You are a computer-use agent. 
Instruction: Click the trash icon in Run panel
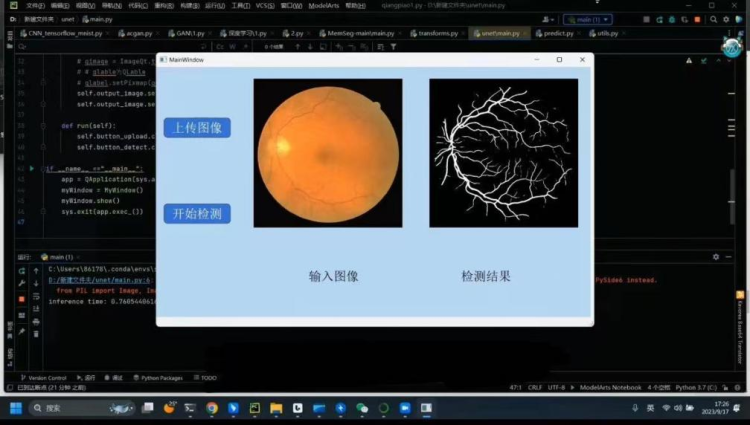(x=37, y=335)
